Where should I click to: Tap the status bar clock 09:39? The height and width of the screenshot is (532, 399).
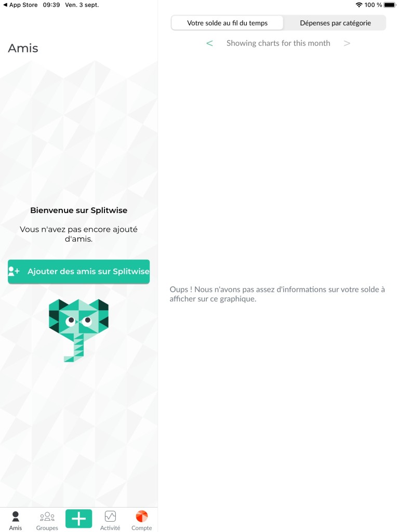point(51,5)
